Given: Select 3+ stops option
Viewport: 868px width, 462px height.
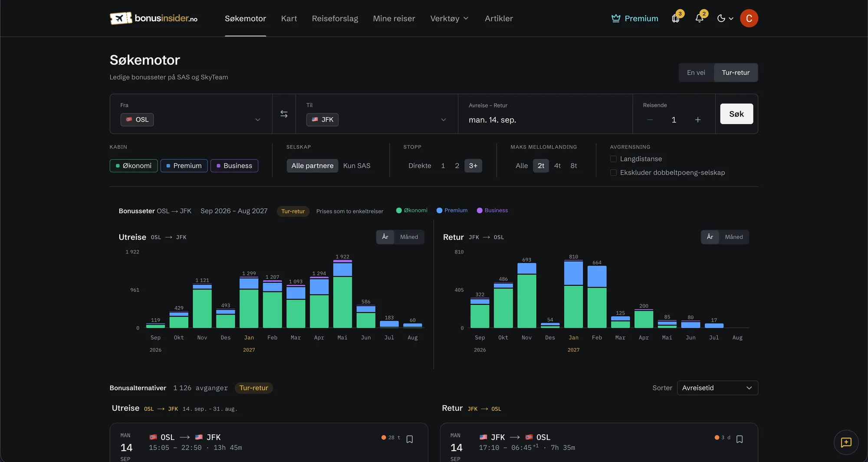Looking at the screenshot, I should click(x=473, y=165).
